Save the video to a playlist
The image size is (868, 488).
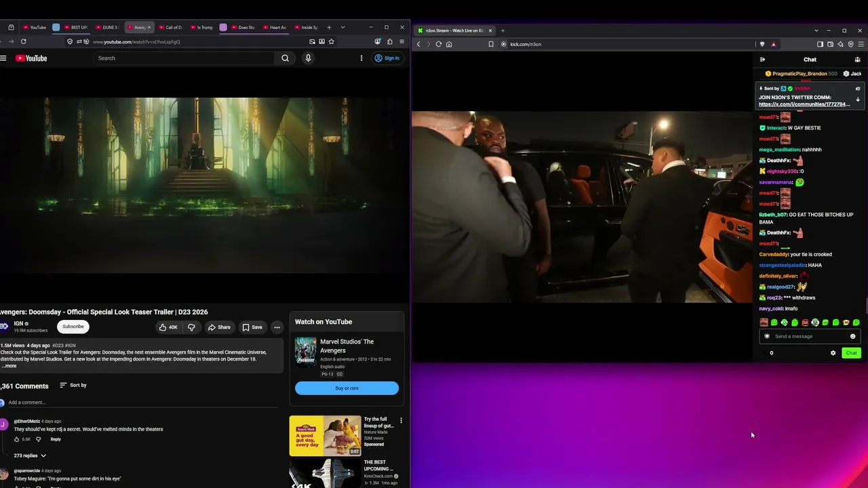[252, 327]
